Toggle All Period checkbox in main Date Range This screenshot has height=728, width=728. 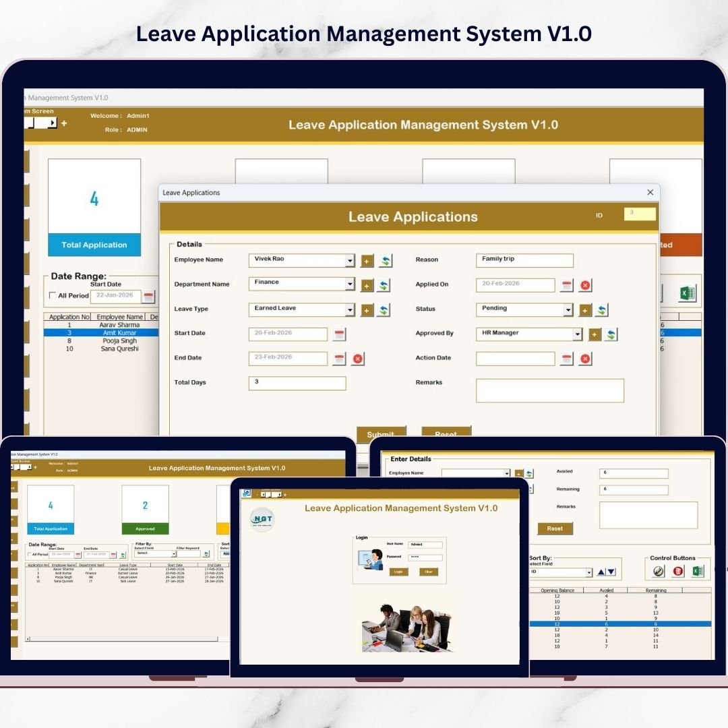point(53,296)
